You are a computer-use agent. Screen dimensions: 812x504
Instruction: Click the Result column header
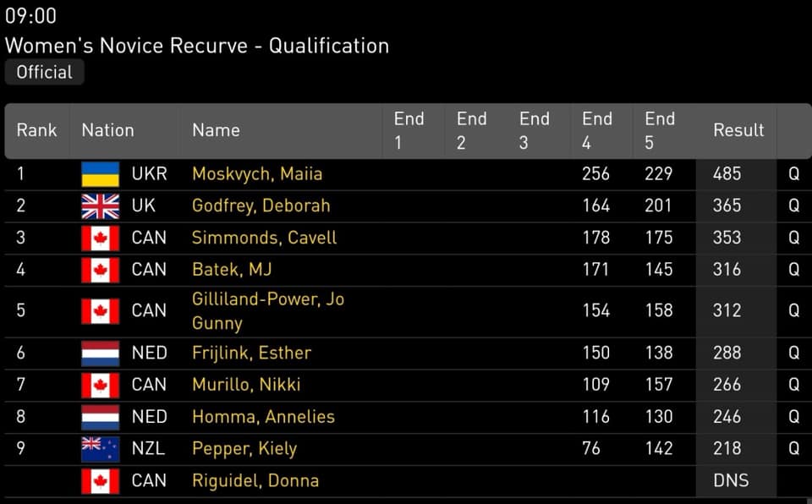(738, 130)
